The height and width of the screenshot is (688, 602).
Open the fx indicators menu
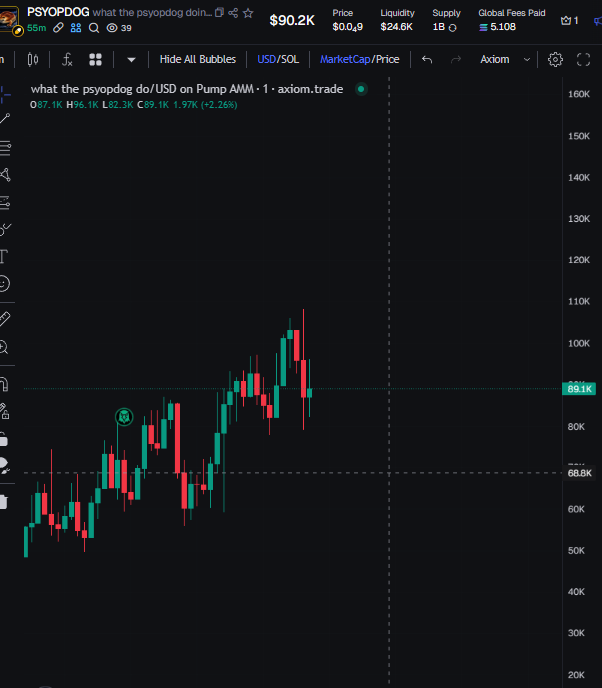[x=67, y=59]
